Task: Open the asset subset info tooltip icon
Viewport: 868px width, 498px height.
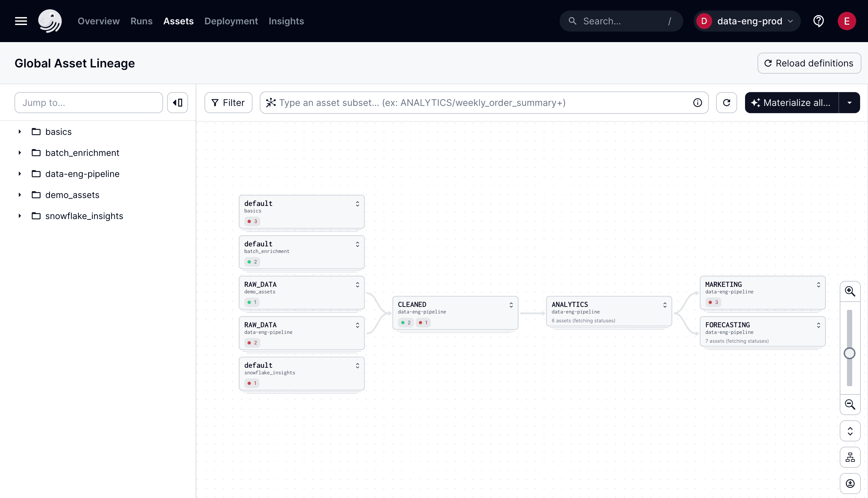Action: click(698, 102)
